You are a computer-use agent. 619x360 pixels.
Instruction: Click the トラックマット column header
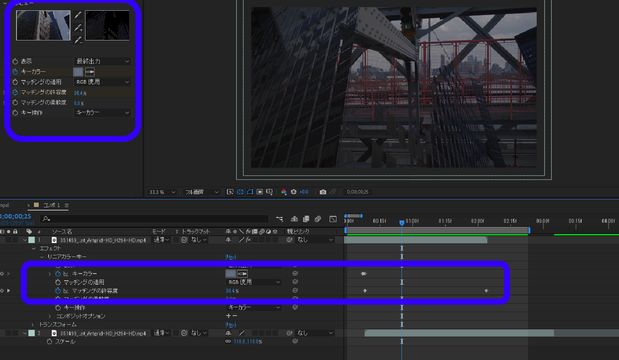(196, 231)
